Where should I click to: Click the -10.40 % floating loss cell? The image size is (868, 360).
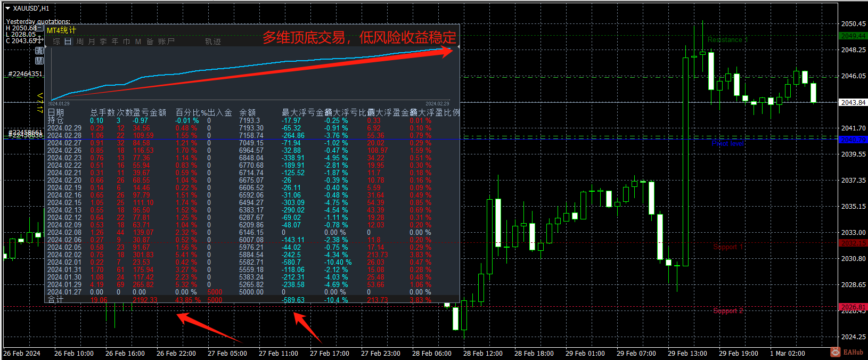tap(338, 262)
